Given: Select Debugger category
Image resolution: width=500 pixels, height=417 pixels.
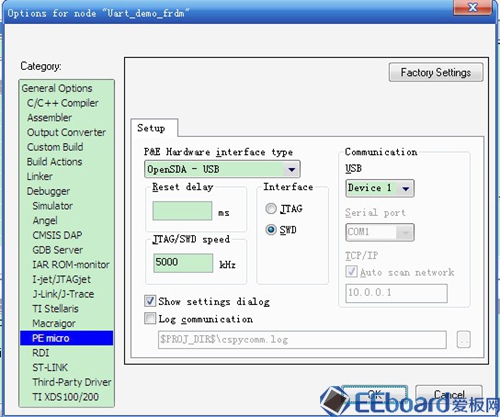Looking at the screenshot, I should click(x=48, y=191).
